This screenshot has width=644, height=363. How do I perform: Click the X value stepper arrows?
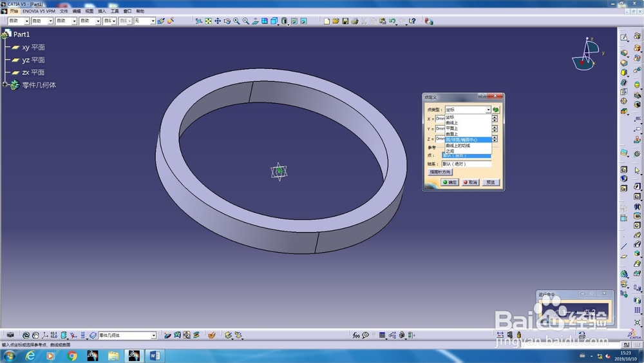click(495, 119)
